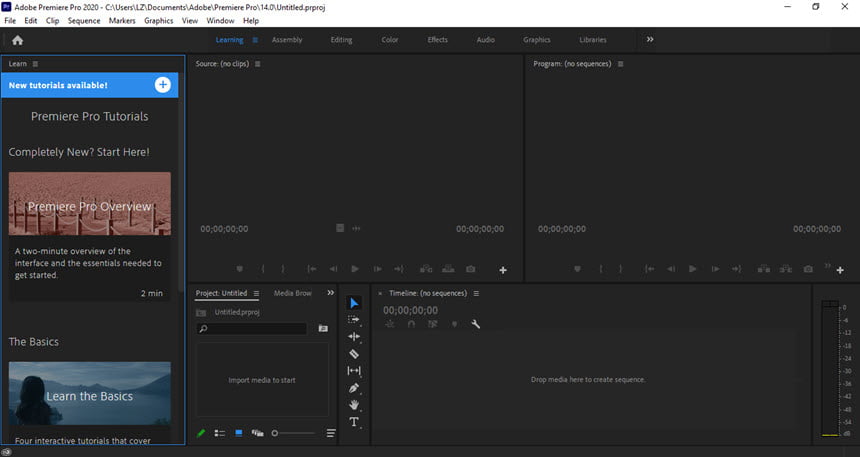This screenshot has width=860, height=457.
Task: Adjust the Project thumbnail zoom slider
Action: click(294, 433)
